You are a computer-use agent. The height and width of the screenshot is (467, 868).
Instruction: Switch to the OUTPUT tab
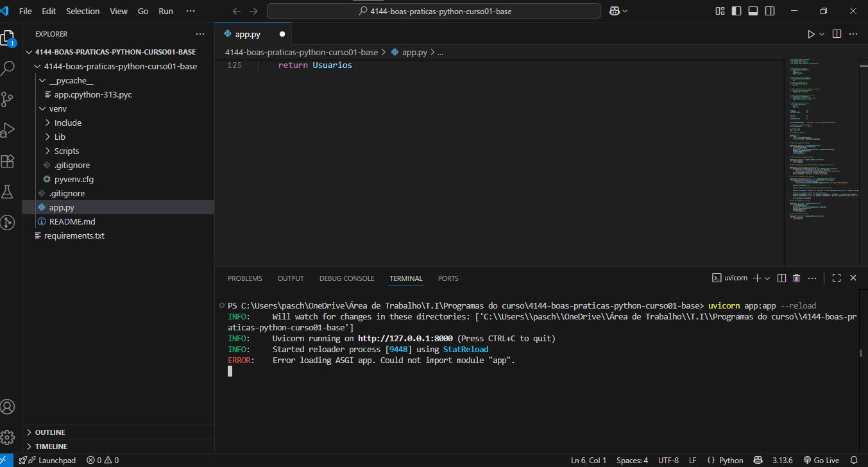291,278
